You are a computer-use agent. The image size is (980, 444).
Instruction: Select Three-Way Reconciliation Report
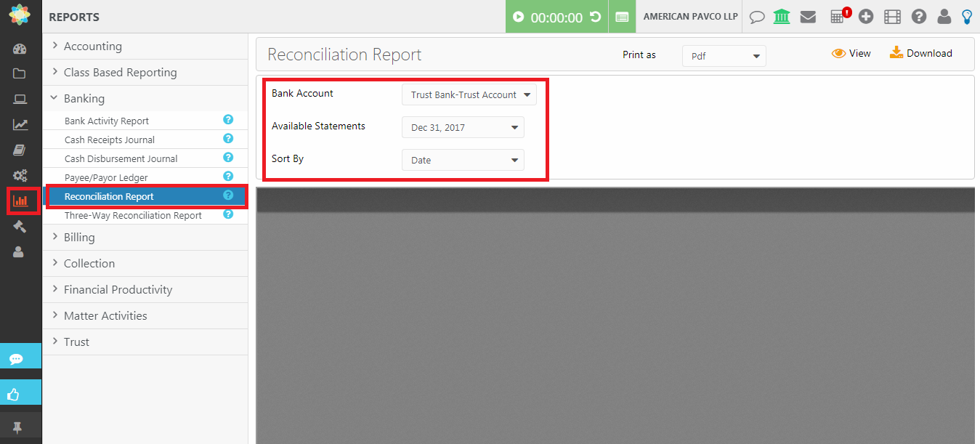coord(133,216)
